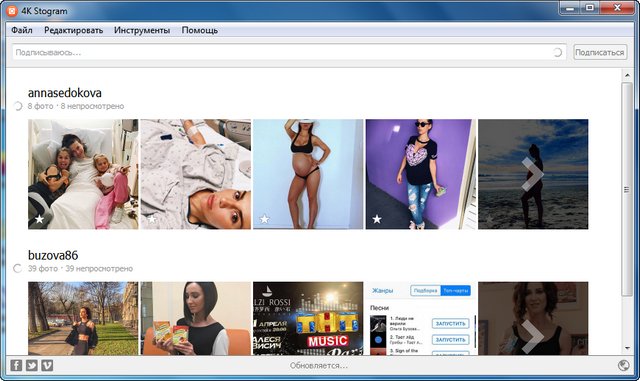Click the Vimeo share icon
This screenshot has width=640, height=381.
pos(47,365)
